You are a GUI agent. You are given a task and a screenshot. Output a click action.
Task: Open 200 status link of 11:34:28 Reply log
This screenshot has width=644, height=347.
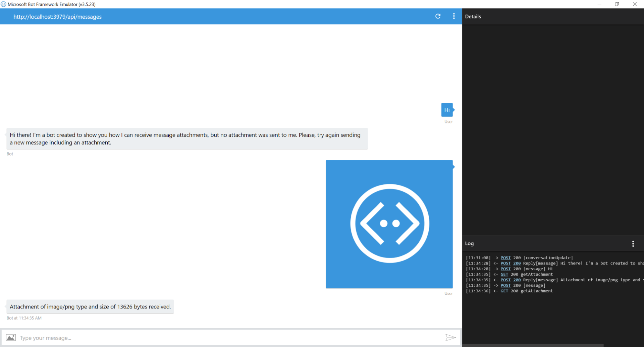[517, 264]
